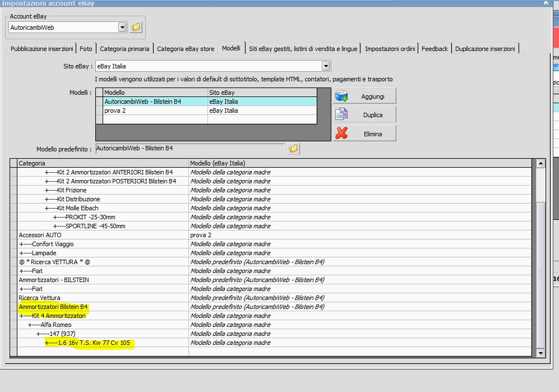The height and width of the screenshot is (392, 559).
Task: Click scroll down arrow of category list
Action: [x=540, y=353]
